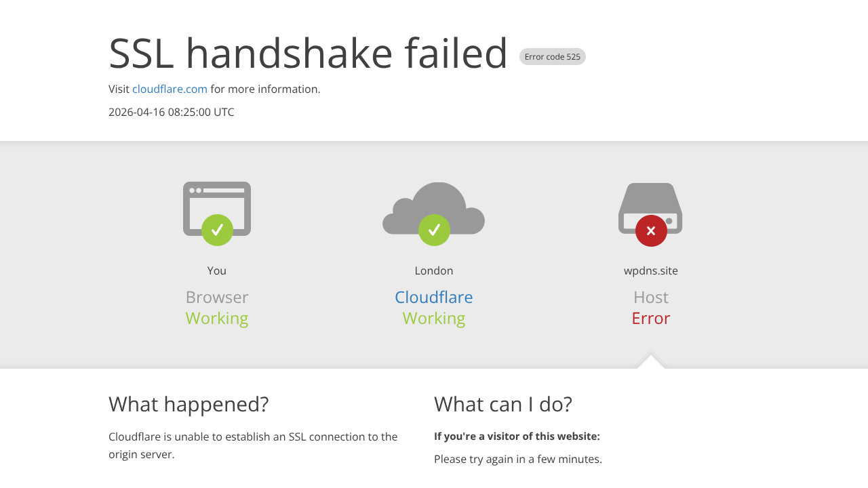The width and height of the screenshot is (868, 488).
Task: Click the red Error status text
Action: coord(651,318)
